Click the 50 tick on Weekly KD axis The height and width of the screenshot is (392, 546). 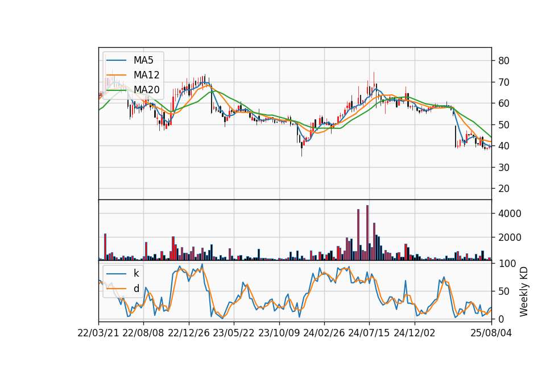coord(503,291)
